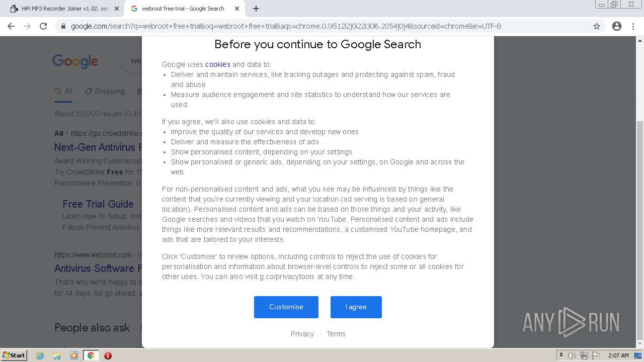The width and height of the screenshot is (644, 362).
Task: Show hidden system tray icons
Action: (x=561, y=355)
